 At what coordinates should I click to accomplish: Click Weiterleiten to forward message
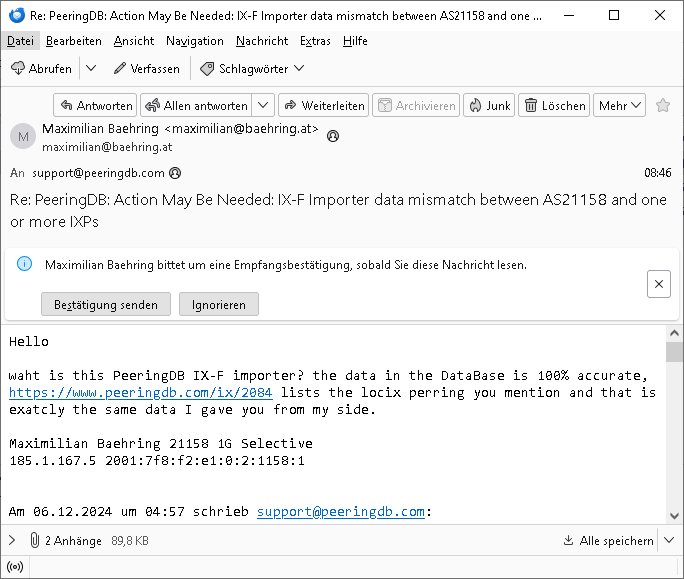tap(324, 106)
